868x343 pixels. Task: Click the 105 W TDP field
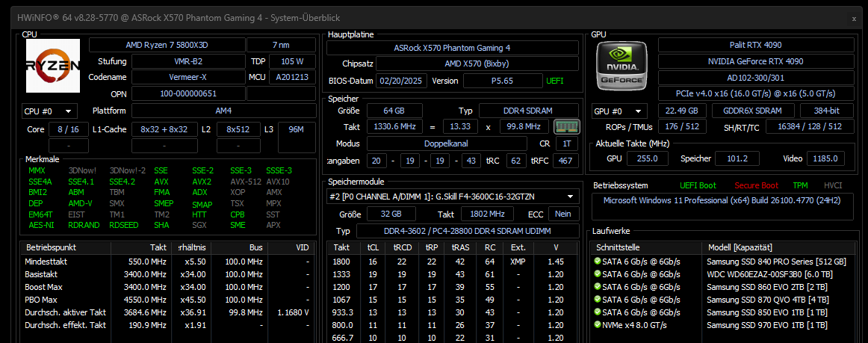(x=292, y=61)
